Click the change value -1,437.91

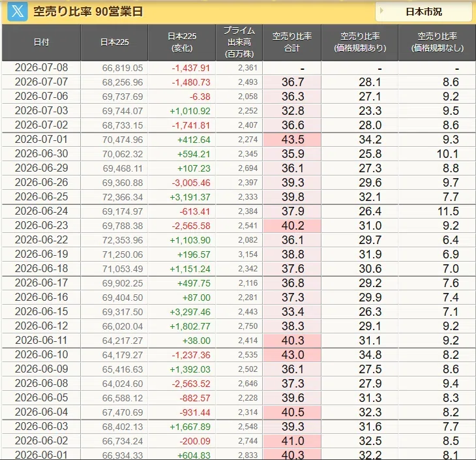point(191,68)
